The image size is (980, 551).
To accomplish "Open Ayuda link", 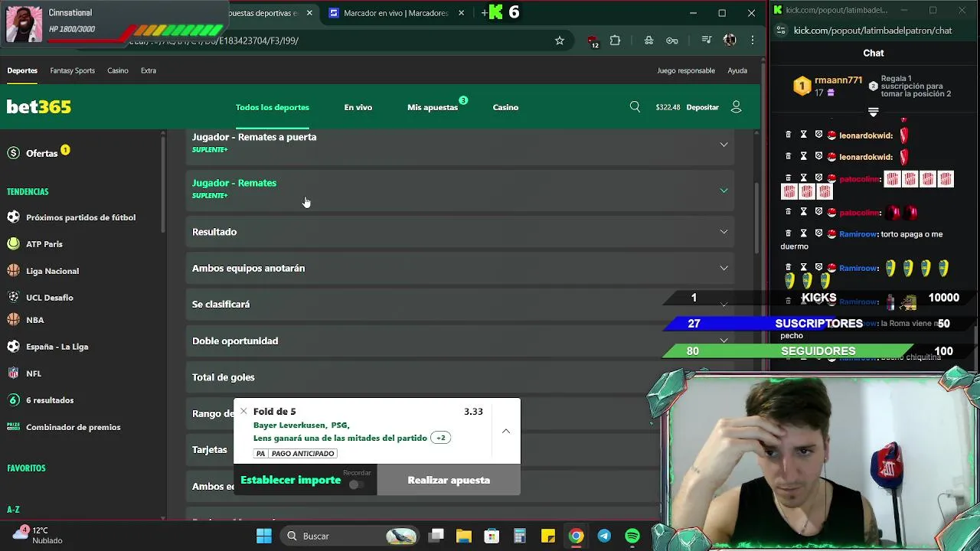I will coord(737,70).
